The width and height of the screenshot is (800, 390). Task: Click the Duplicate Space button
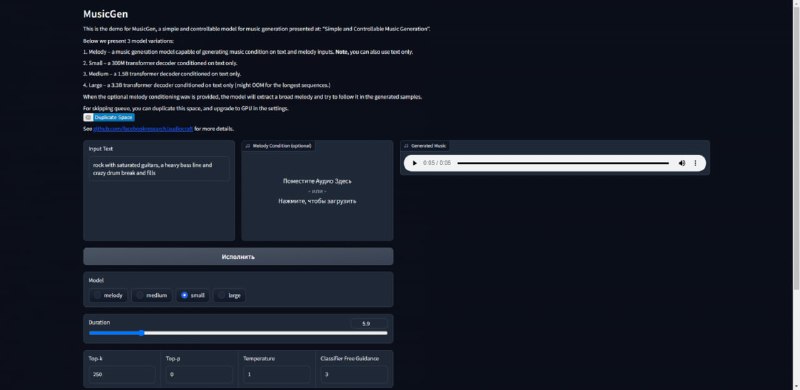[x=109, y=117]
